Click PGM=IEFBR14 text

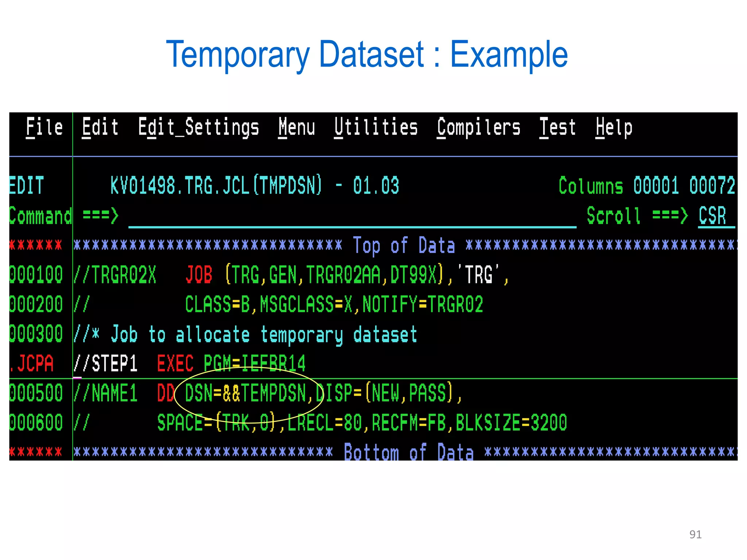[255, 363]
